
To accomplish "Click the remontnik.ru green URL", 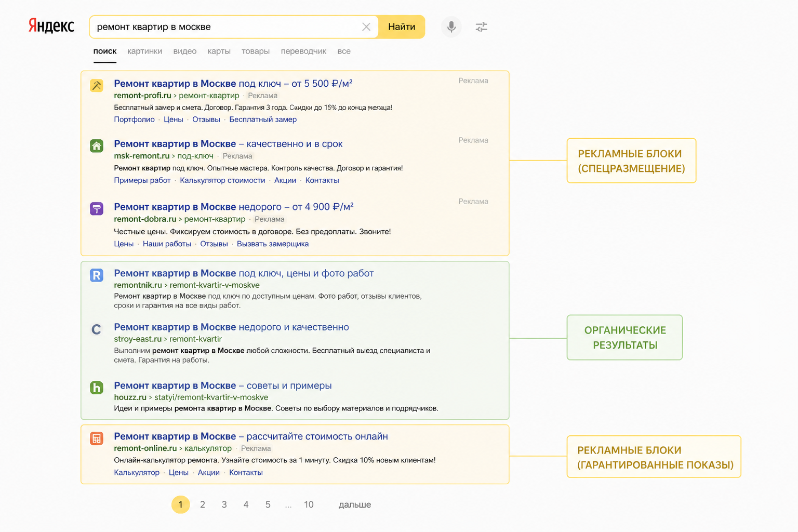I will pyautogui.click(x=187, y=285).
